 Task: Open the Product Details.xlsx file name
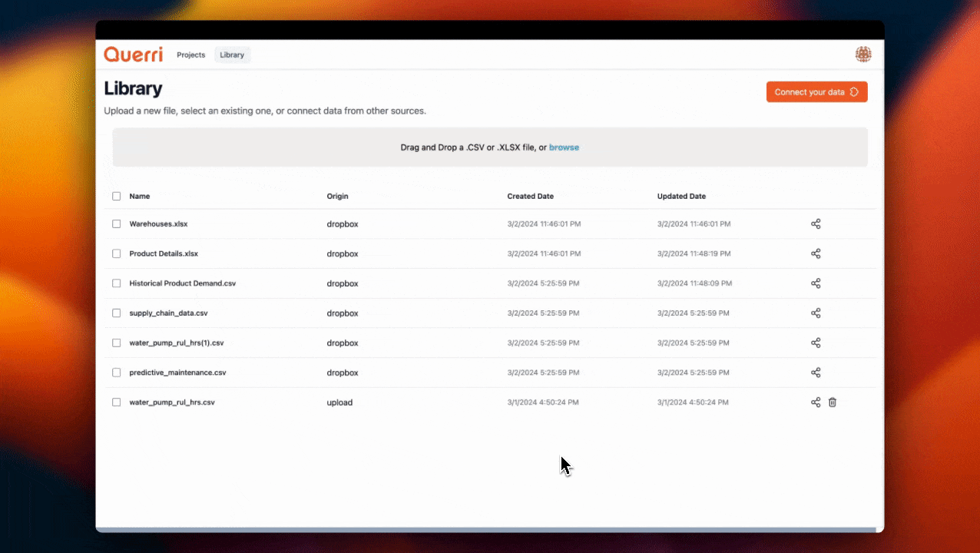click(x=164, y=253)
